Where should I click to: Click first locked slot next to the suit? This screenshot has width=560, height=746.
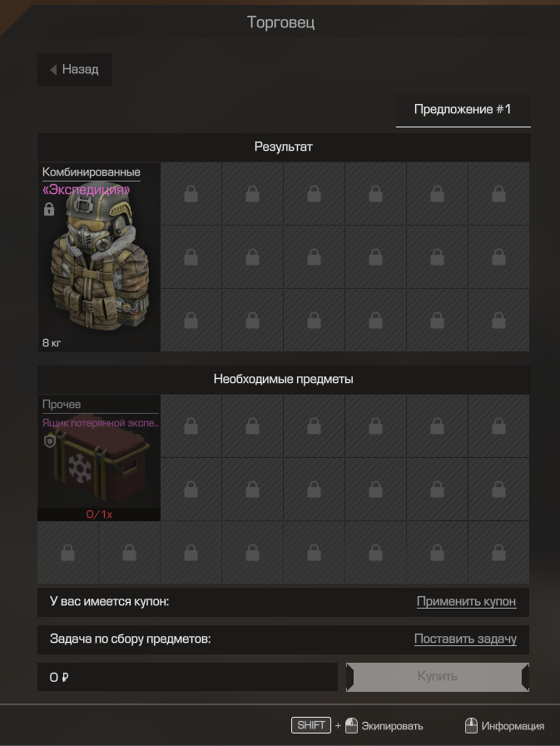coord(191,194)
